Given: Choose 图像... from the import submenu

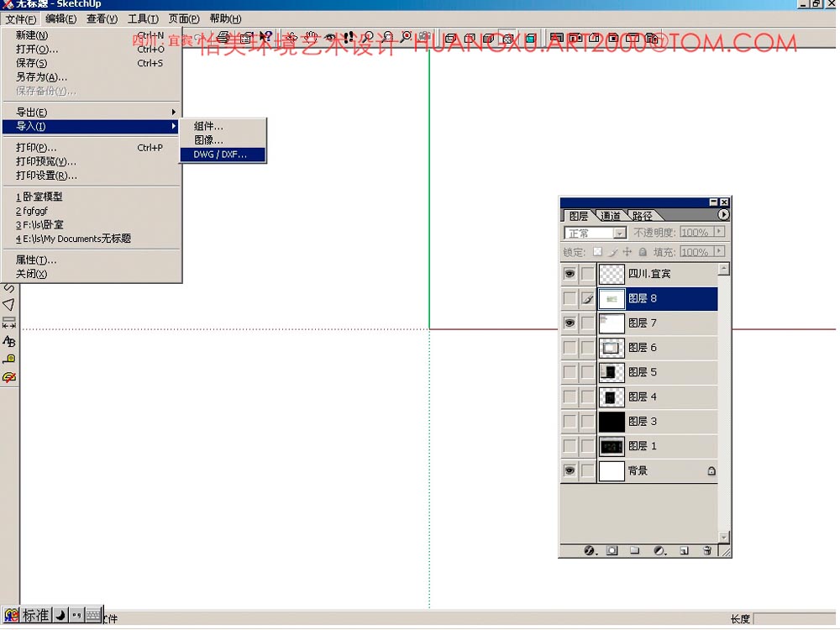Looking at the screenshot, I should [223, 139].
